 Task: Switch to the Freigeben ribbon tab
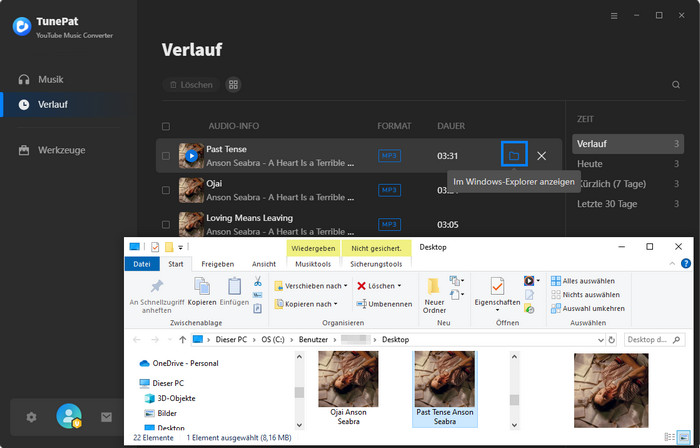tap(217, 264)
